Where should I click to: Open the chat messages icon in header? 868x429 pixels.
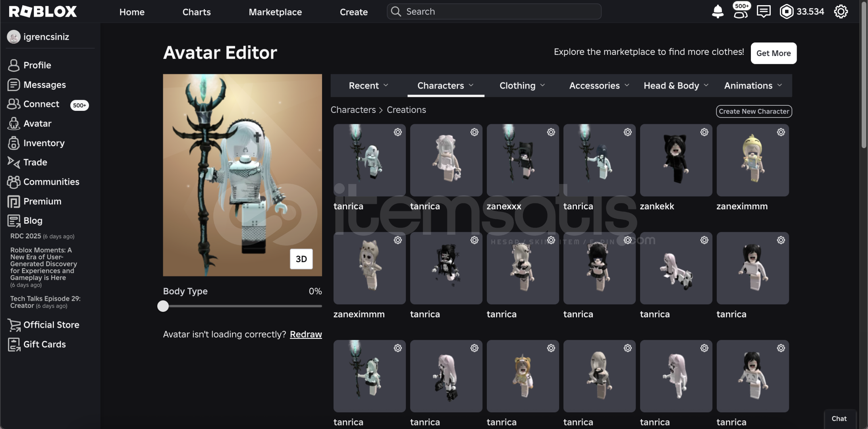pyautogui.click(x=764, y=12)
